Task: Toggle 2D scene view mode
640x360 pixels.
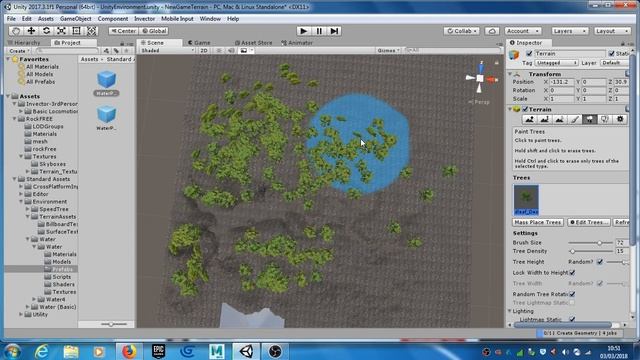Action: coord(204,51)
